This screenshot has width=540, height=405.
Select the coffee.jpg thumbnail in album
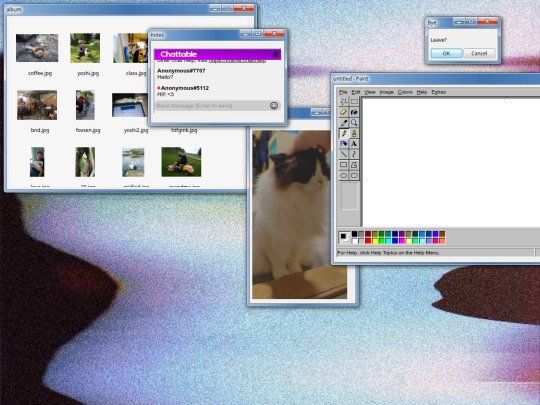[x=37, y=48]
